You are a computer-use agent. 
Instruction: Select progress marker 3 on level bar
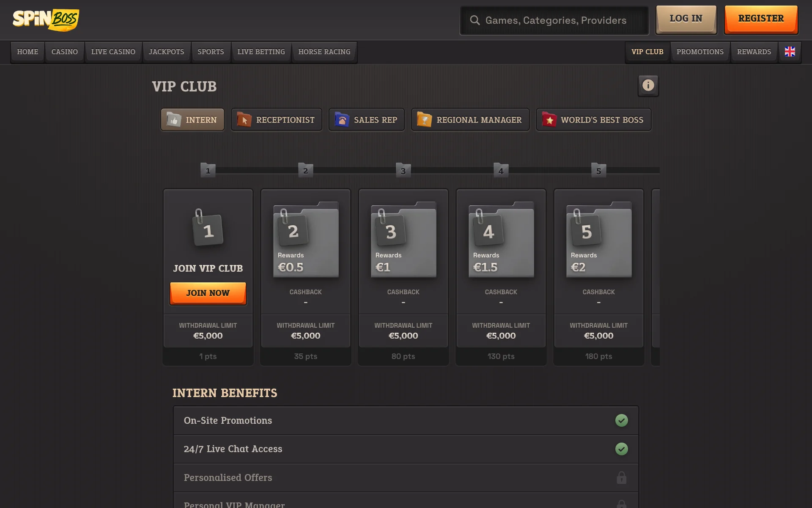point(403,170)
